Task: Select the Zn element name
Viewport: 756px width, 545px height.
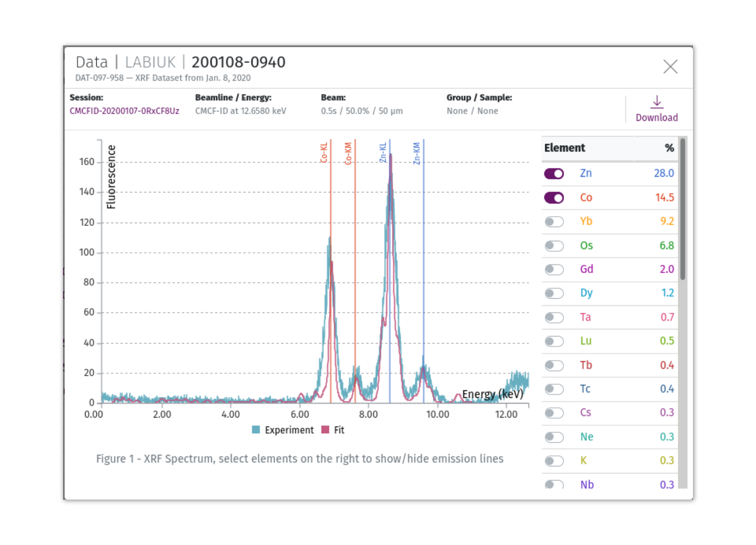Action: point(586,173)
